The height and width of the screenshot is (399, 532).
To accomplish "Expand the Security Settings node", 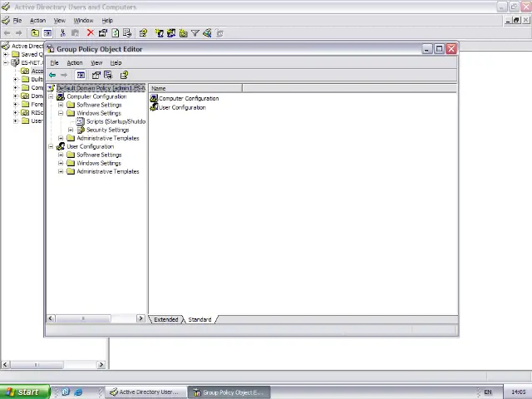I will tap(71, 130).
